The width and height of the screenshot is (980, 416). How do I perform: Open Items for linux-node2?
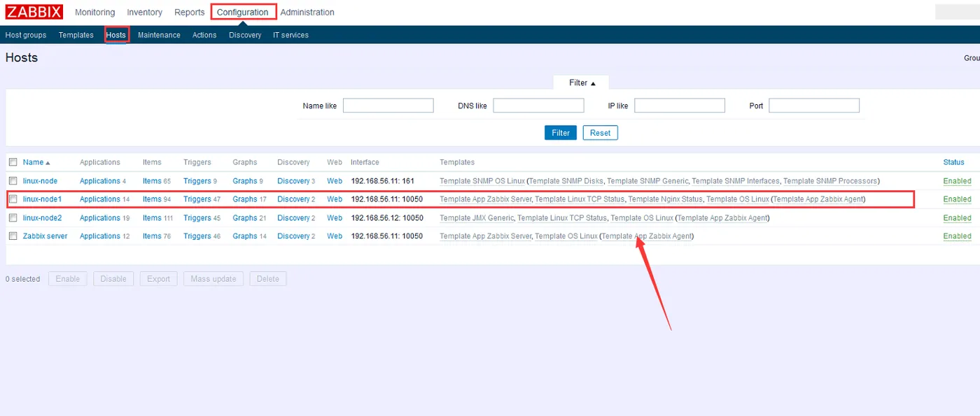152,218
